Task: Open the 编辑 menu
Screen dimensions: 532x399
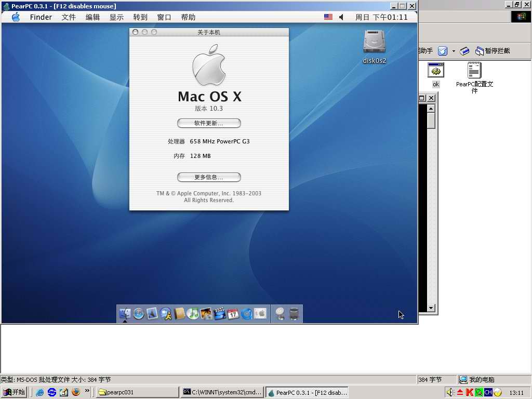Action: [x=92, y=17]
